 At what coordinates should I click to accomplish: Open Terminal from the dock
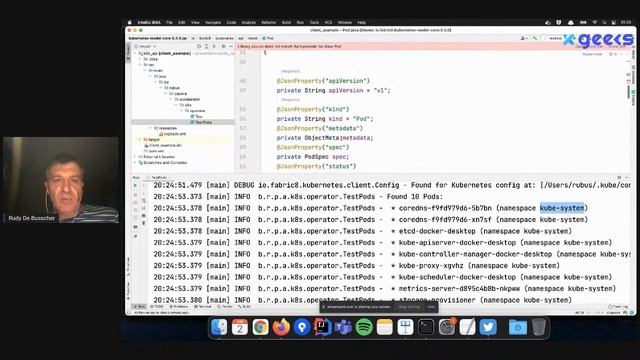coord(426,327)
